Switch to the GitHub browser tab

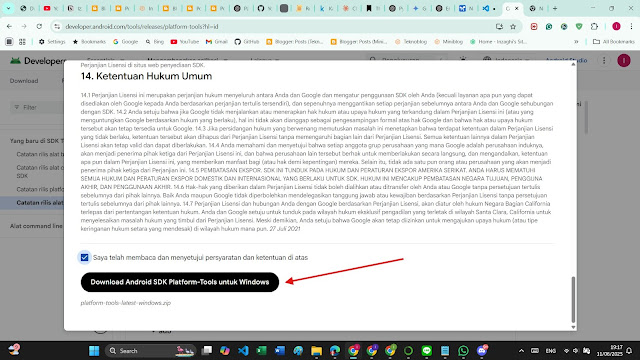click(264, 8)
